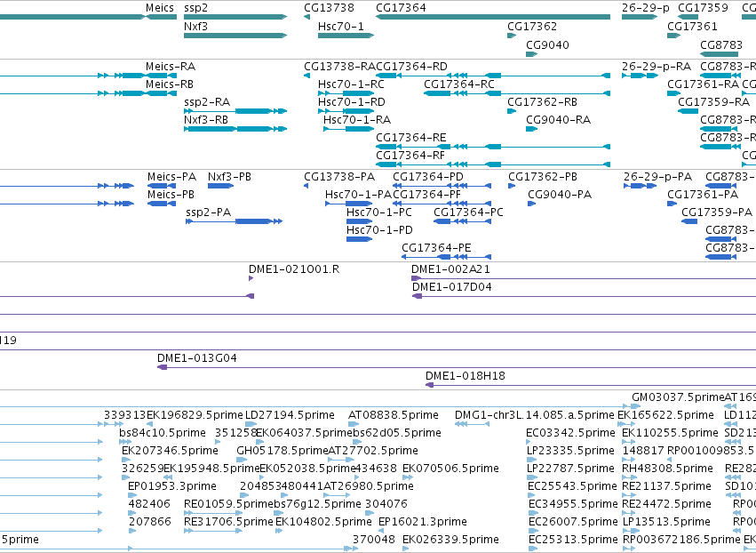Select EST EP01953.3prime
Viewport: 756px width, 553px height.
click(172, 486)
